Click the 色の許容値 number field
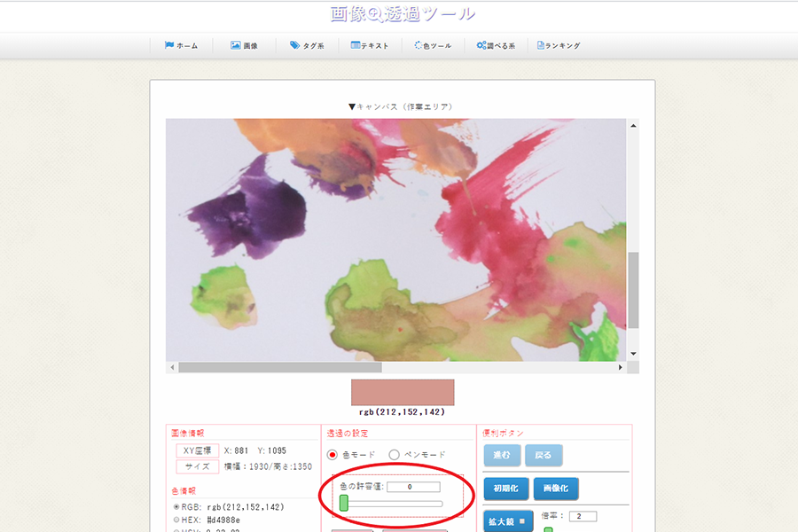 tap(413, 487)
